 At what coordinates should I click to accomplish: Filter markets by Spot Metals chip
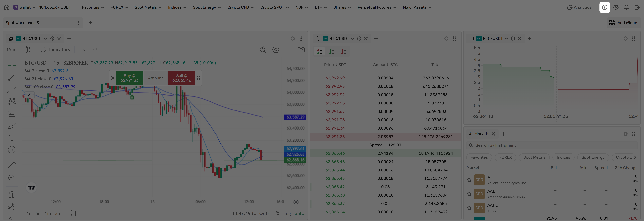point(534,157)
